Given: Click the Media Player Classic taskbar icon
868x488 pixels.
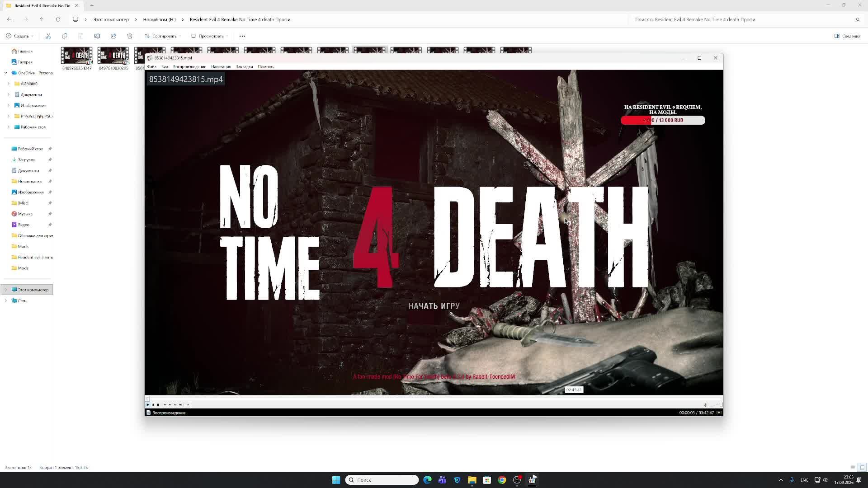Looking at the screenshot, I should pos(532,480).
